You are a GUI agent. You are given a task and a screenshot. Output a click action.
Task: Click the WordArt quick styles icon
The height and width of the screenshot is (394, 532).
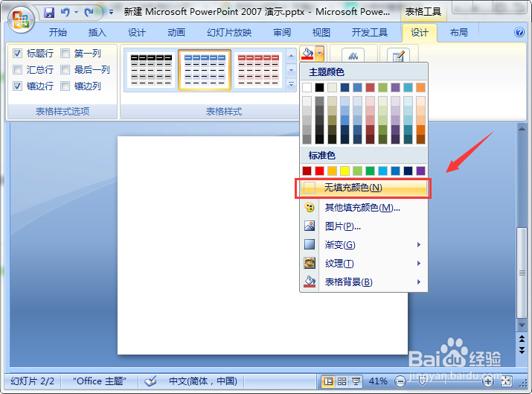353,55
